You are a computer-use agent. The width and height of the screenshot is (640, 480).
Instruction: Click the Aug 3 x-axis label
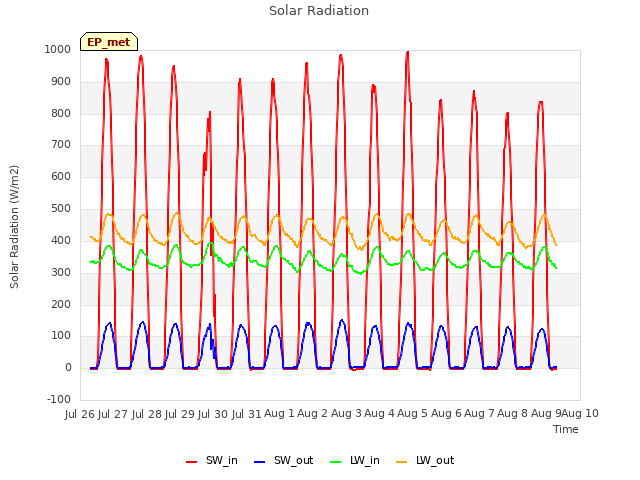point(346,414)
